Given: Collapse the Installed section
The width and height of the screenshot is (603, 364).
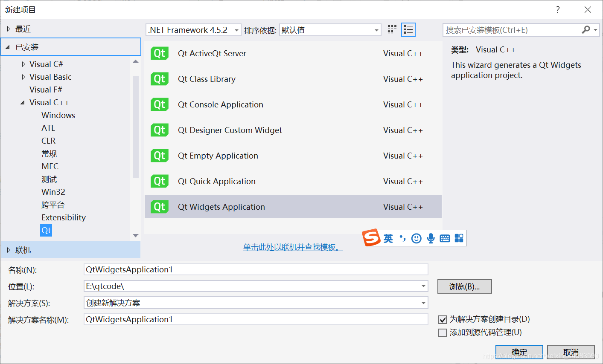Looking at the screenshot, I should click(8, 47).
